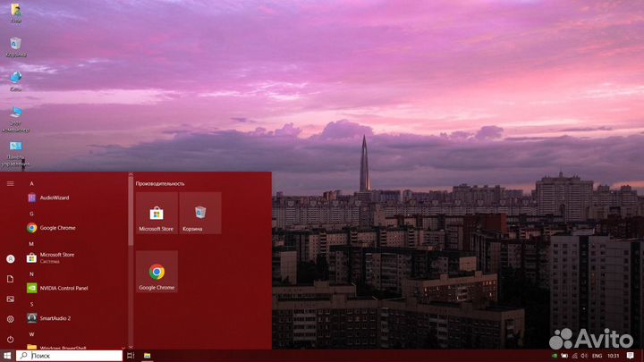The width and height of the screenshot is (644, 362).
Task: Open Settings gear in Start sidebar
Action: click(x=10, y=319)
